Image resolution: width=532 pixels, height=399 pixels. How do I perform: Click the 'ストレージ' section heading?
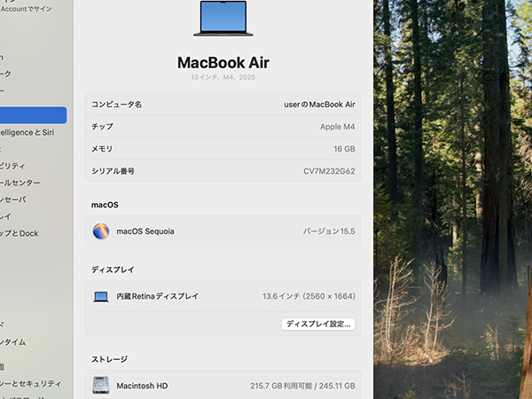(110, 359)
